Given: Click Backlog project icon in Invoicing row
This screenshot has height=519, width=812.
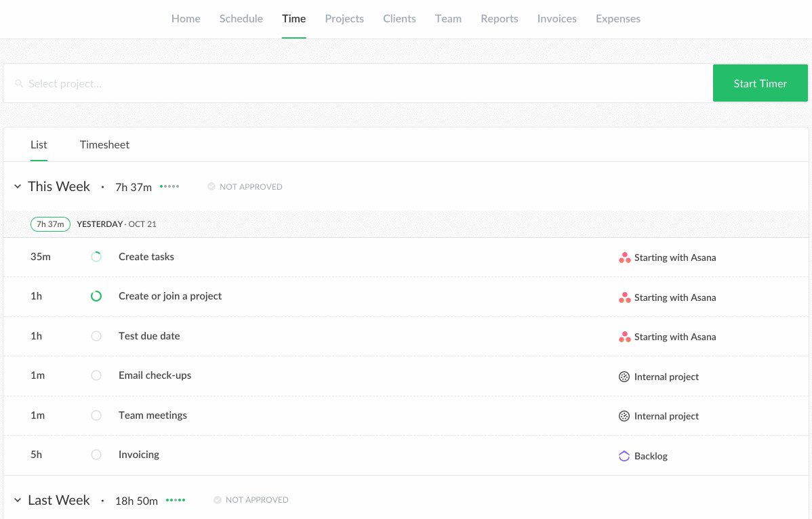Looking at the screenshot, I should point(624,456).
